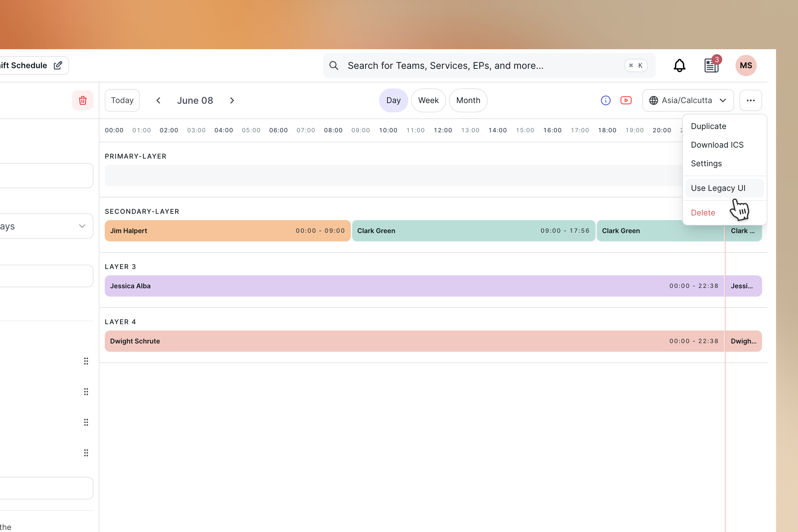Click Download ICS option
Viewport: 798px width, 532px height.
[718, 144]
